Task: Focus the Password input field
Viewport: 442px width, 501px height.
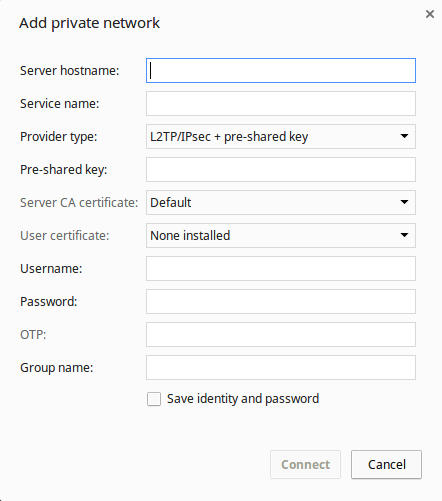Action: (x=281, y=302)
